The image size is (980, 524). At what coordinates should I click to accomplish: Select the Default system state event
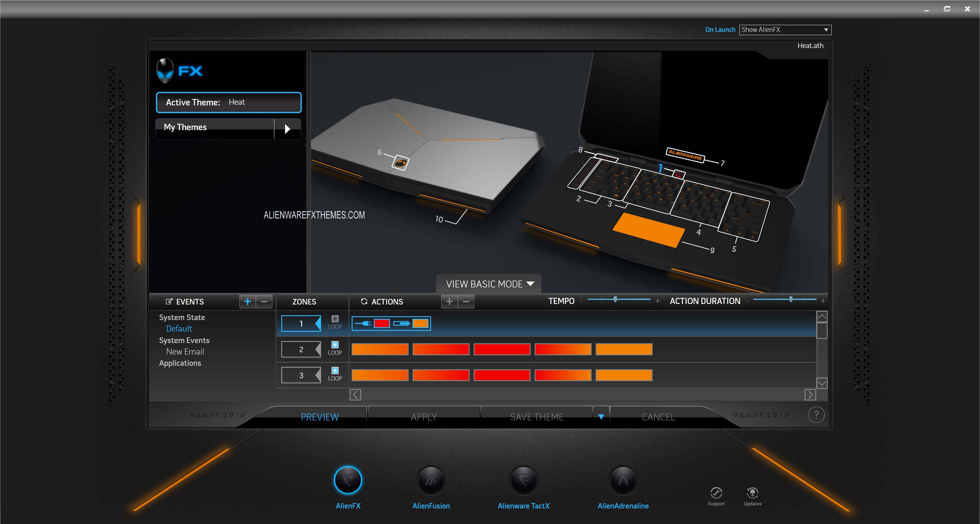(x=179, y=328)
